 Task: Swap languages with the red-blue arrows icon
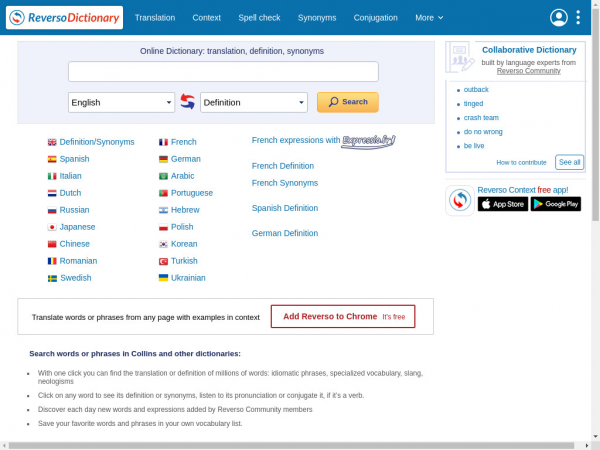tap(188, 102)
